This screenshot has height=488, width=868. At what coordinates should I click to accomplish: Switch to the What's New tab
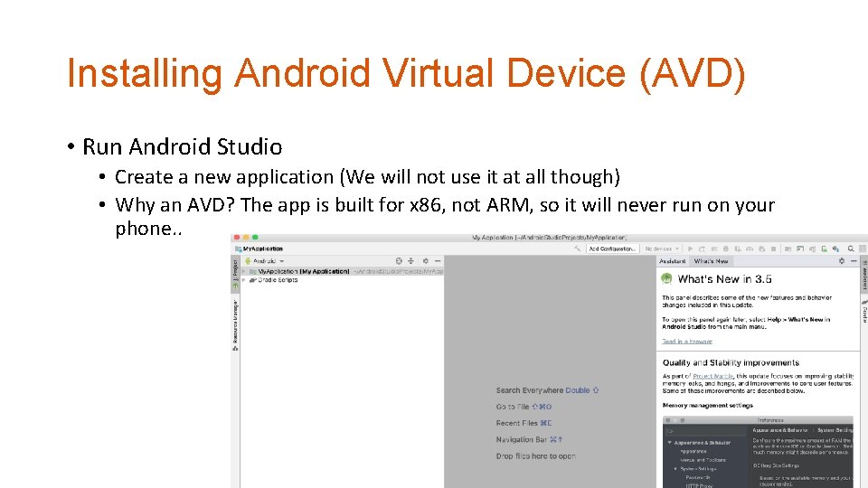(712, 261)
